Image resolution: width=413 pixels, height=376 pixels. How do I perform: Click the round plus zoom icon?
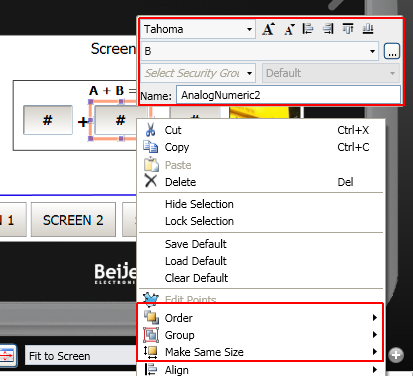pyautogui.click(x=396, y=355)
